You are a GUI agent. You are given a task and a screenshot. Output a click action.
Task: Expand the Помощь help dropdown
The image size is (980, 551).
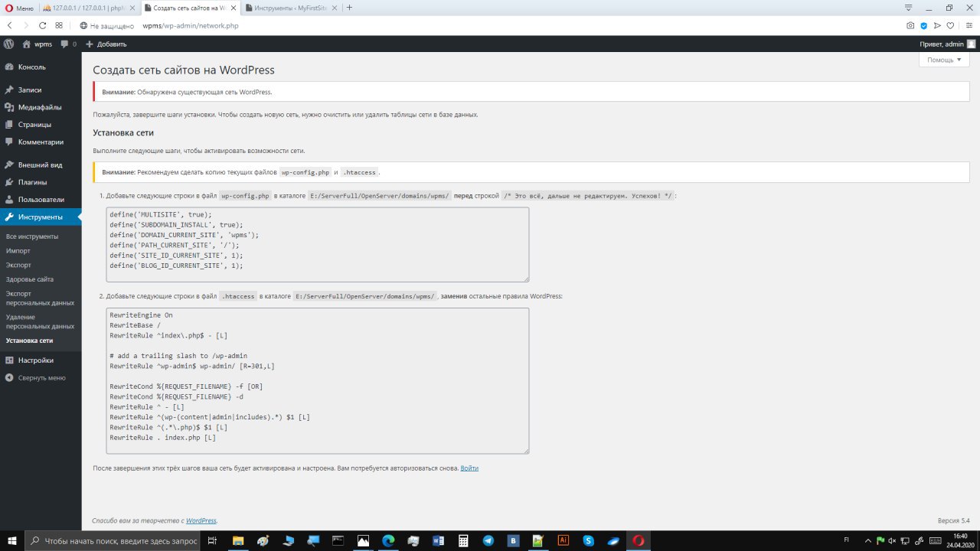coord(944,60)
